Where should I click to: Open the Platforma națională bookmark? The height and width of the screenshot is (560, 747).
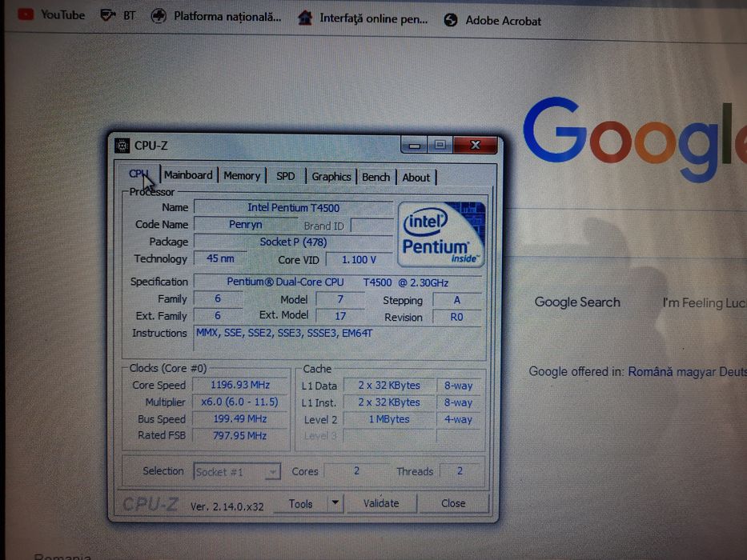pyautogui.click(x=216, y=17)
